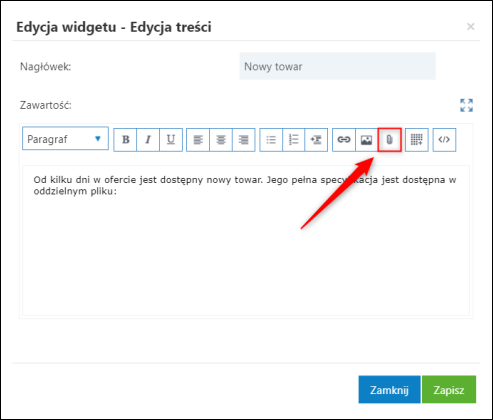Toggle bold text formatting
Viewport: 493px width, 420px height.
click(125, 140)
